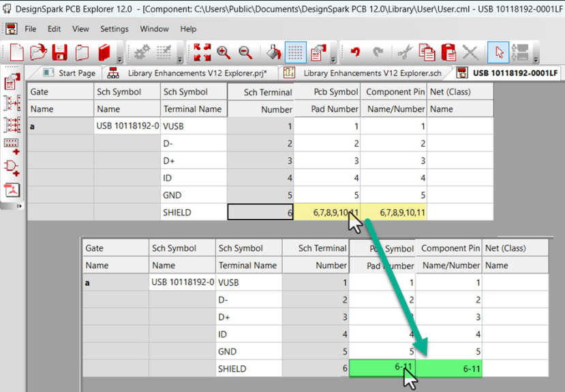
Task: Open toolbar options arrow after Properties icon
Action: [x=333, y=59]
